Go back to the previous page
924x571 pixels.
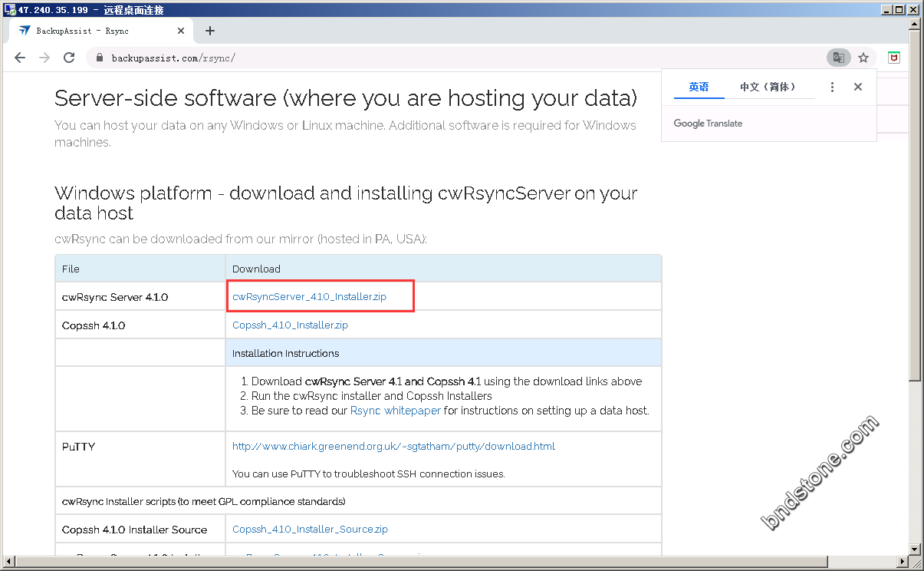(x=20, y=58)
